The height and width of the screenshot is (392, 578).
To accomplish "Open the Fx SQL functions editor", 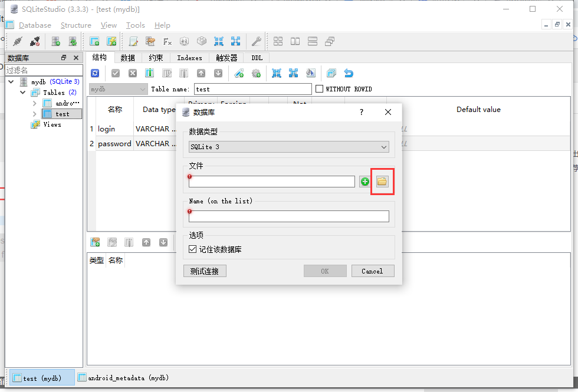I will click(168, 41).
